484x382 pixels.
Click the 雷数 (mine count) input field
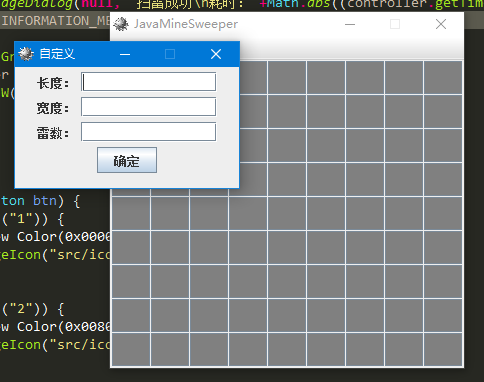149,132
